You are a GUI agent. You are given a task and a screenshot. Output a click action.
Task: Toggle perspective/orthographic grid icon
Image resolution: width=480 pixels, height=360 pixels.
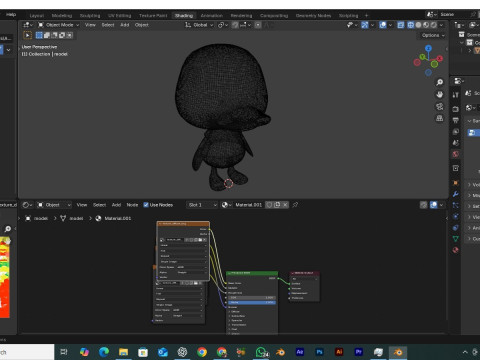pyautogui.click(x=440, y=118)
